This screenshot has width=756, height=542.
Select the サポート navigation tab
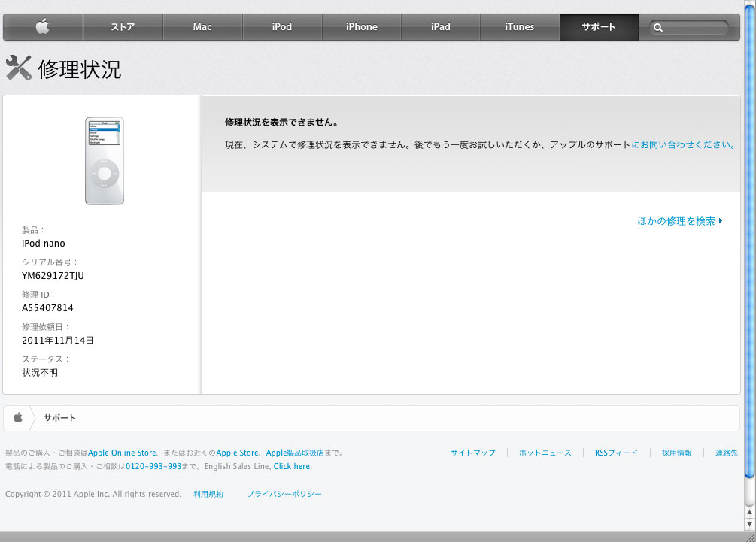click(x=599, y=27)
